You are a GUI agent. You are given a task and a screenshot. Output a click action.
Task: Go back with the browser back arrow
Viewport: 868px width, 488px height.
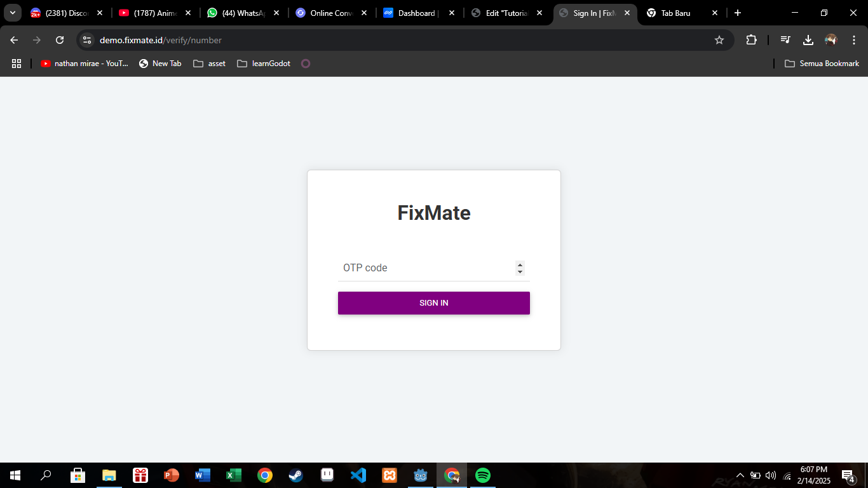click(14, 40)
